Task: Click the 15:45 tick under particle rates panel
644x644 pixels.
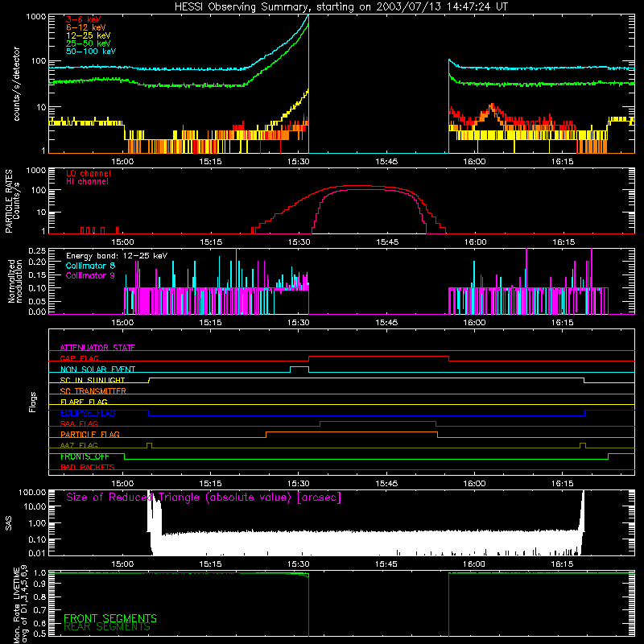Action: point(387,242)
